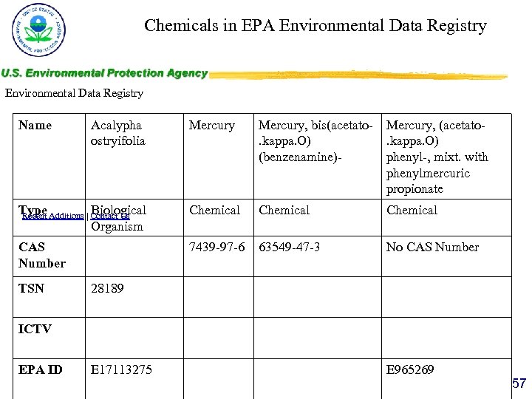Click EPA ID E965269
The image size is (532, 399).
(x=410, y=369)
